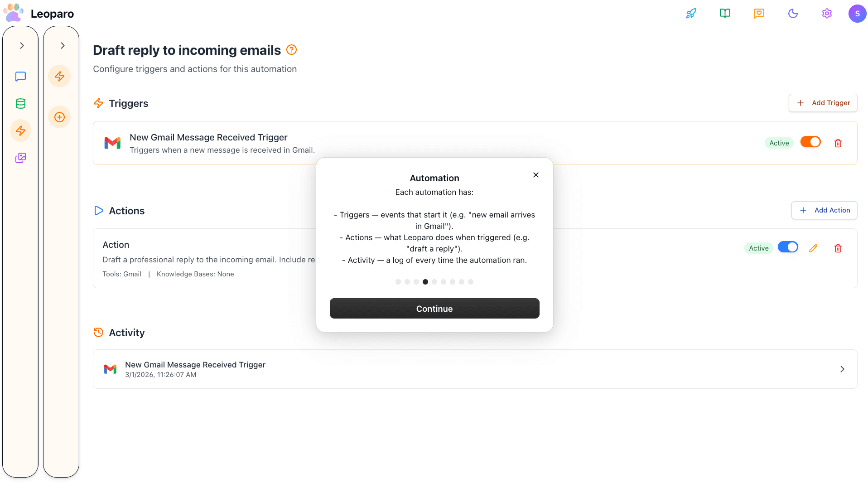
Task: Expand the Gmail activity entry chevron
Action: coord(842,369)
